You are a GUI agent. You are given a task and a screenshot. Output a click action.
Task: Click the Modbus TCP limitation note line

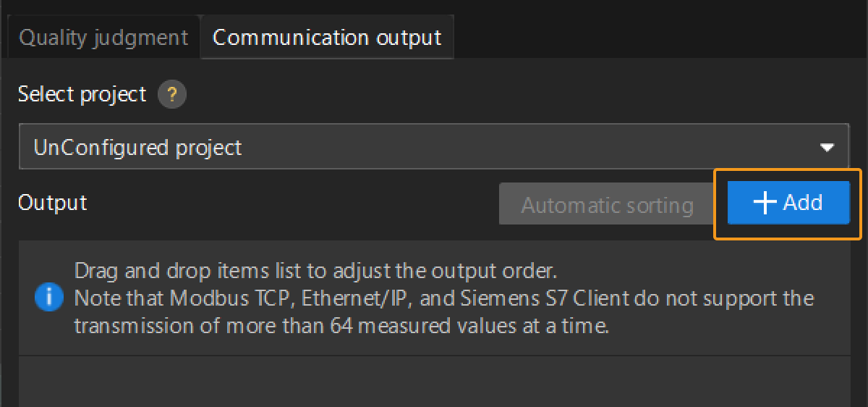(444, 298)
